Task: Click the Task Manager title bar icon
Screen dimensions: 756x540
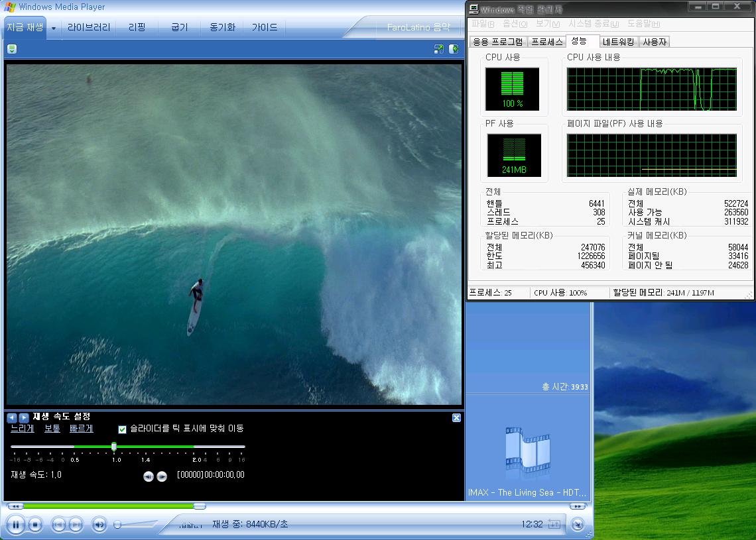Action: point(474,9)
